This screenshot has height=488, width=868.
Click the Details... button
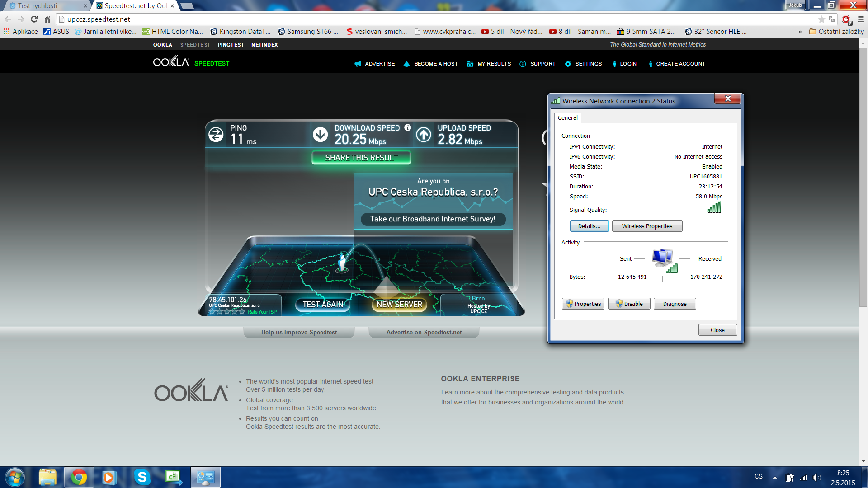pos(589,226)
